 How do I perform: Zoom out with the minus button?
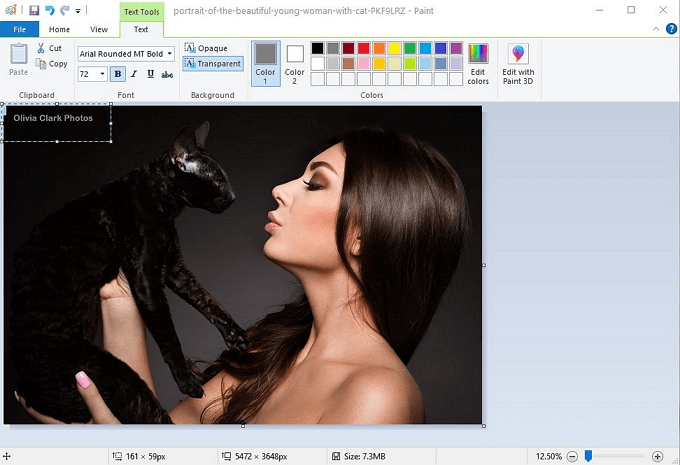pyautogui.click(x=572, y=456)
